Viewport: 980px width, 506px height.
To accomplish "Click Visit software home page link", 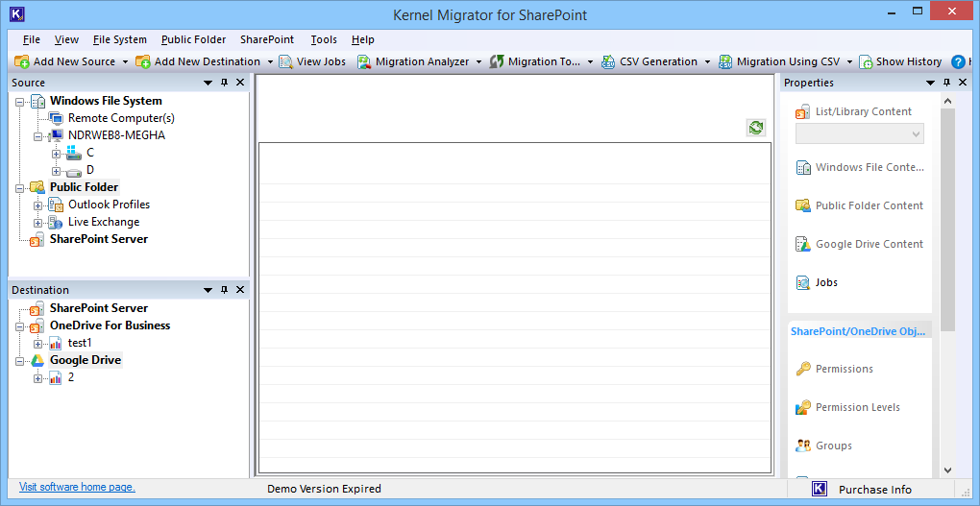I will (77, 487).
